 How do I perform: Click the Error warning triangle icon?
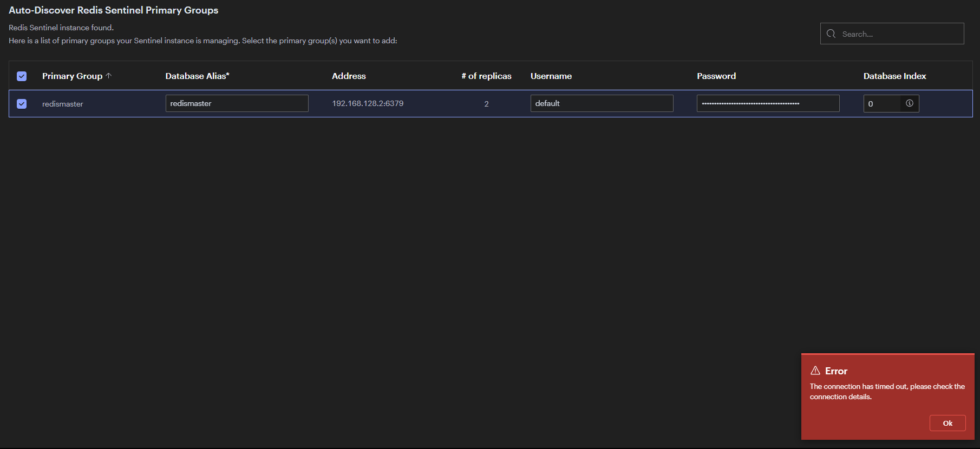coord(815,371)
